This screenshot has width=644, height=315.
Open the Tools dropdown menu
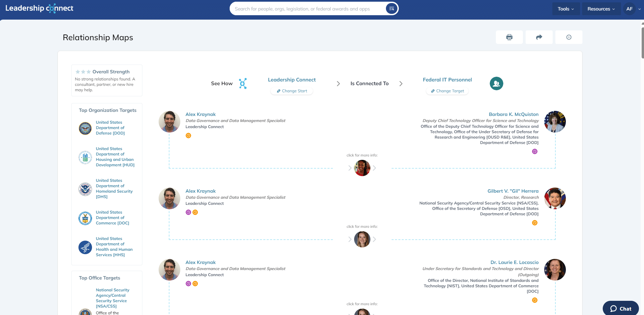pyautogui.click(x=566, y=9)
